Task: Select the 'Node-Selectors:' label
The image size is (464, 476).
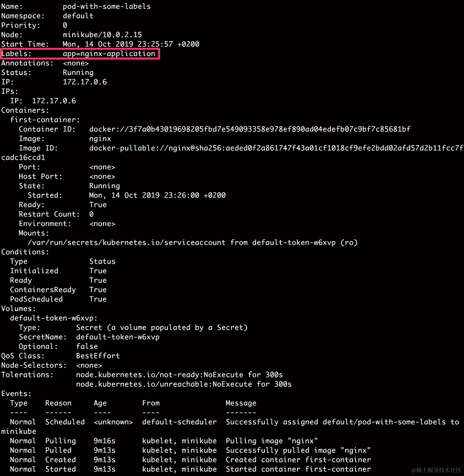Action: click(34, 365)
